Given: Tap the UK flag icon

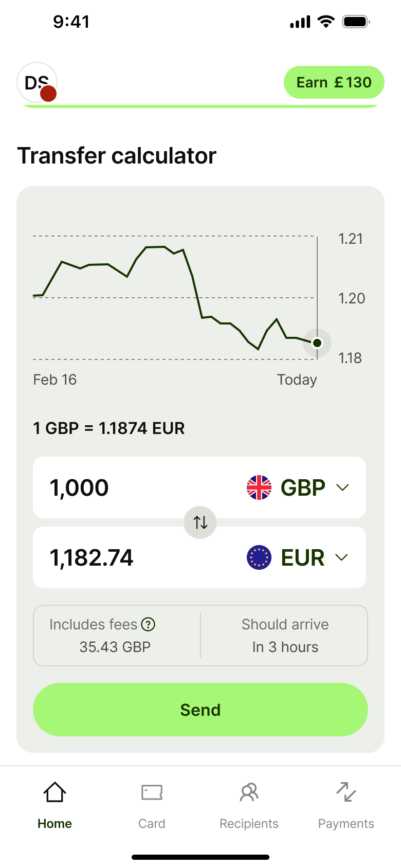Looking at the screenshot, I should click(x=259, y=487).
